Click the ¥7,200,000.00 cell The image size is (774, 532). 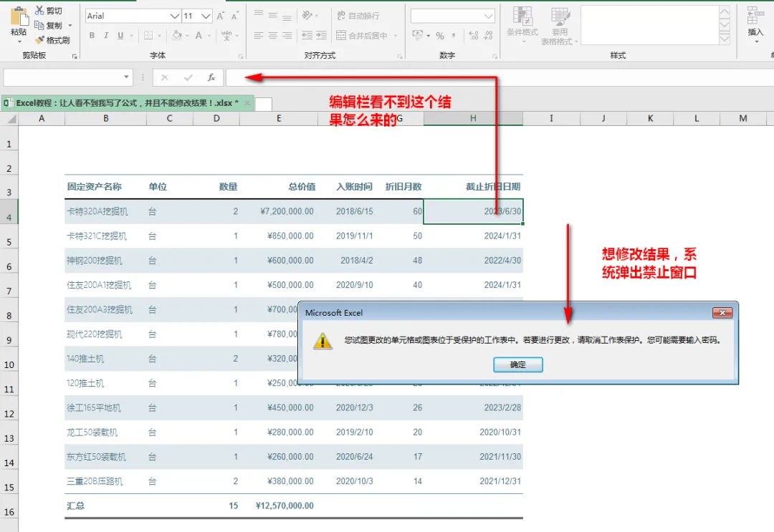[278, 211]
